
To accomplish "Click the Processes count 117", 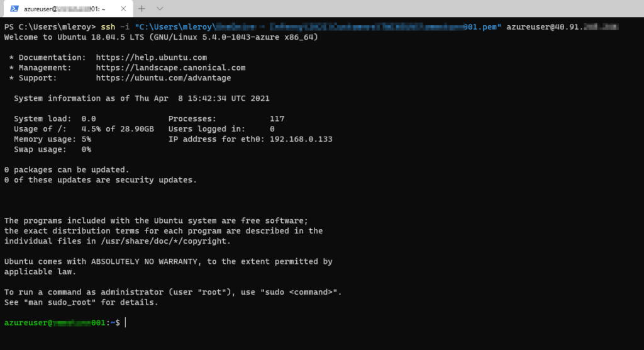I will click(x=277, y=119).
